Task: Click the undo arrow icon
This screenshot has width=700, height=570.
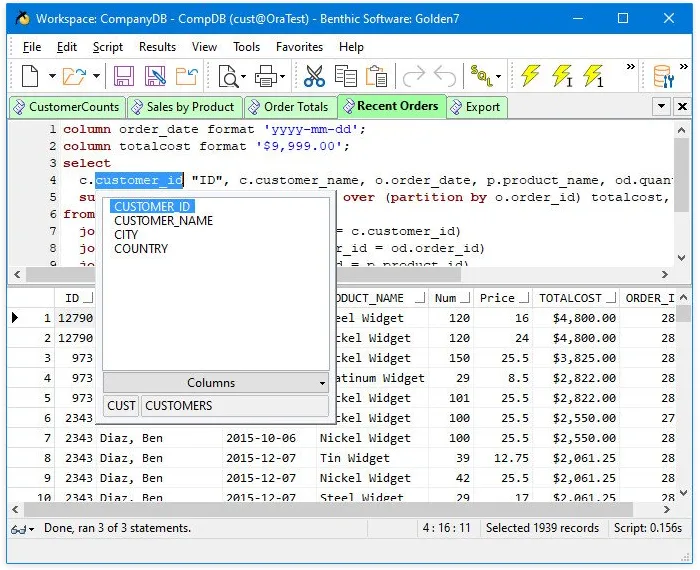Action: [x=445, y=76]
